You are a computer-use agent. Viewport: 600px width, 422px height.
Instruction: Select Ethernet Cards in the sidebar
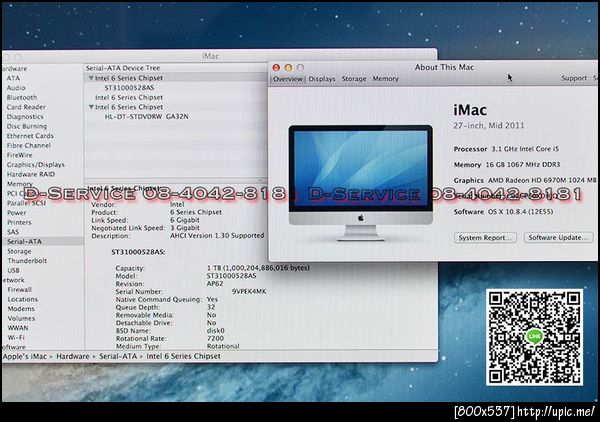[x=30, y=136]
